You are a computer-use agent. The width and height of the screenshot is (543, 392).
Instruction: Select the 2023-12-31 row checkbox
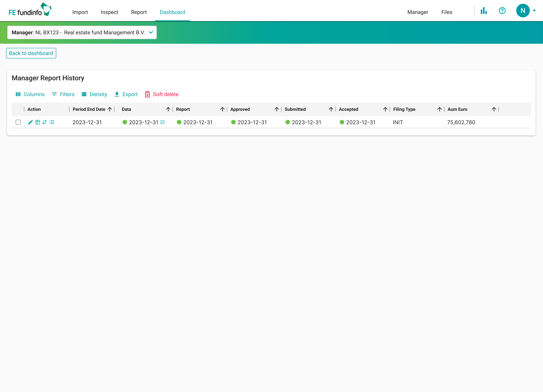coord(18,122)
